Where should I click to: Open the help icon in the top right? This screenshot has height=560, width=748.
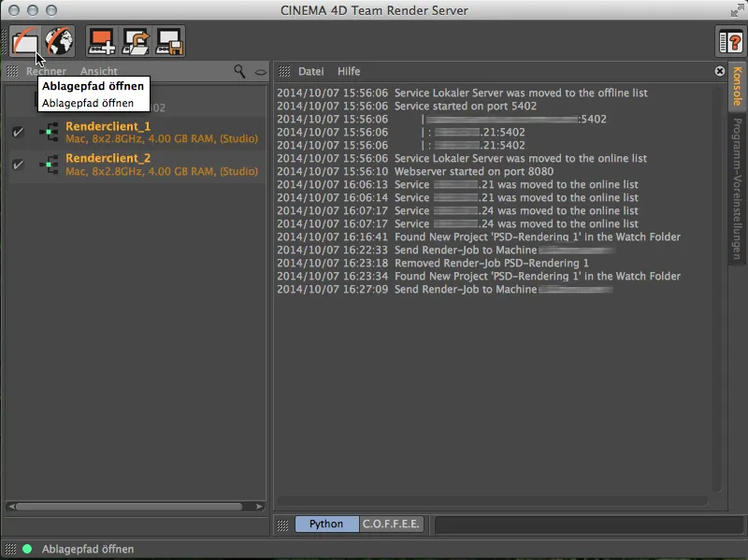tap(723, 40)
